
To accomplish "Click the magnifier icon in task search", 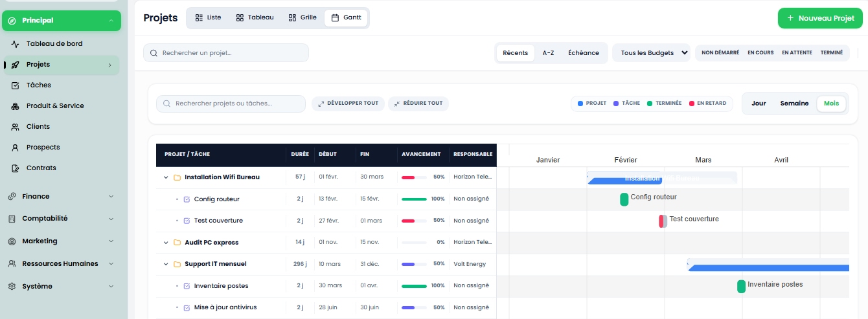I will [167, 104].
